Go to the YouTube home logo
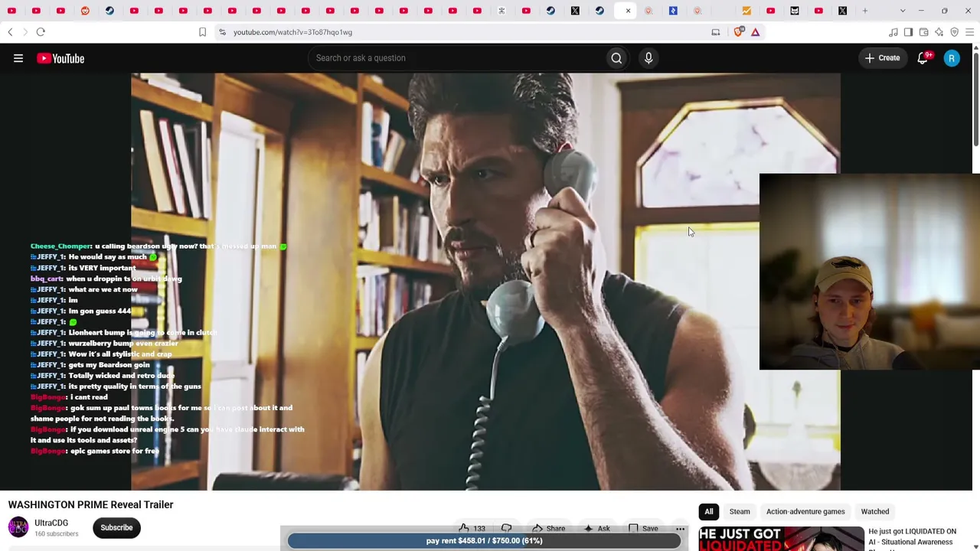This screenshot has height=551, width=980. 60,58
